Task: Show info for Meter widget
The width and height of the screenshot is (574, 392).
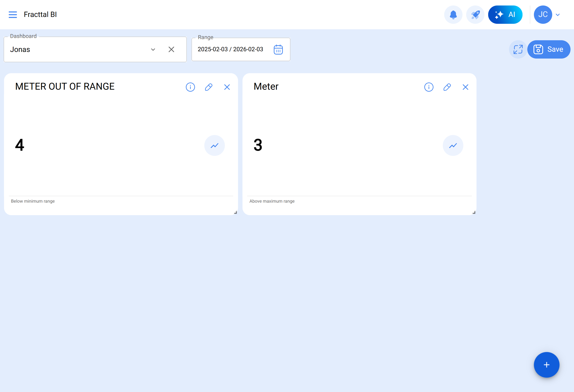Action: 428,87
